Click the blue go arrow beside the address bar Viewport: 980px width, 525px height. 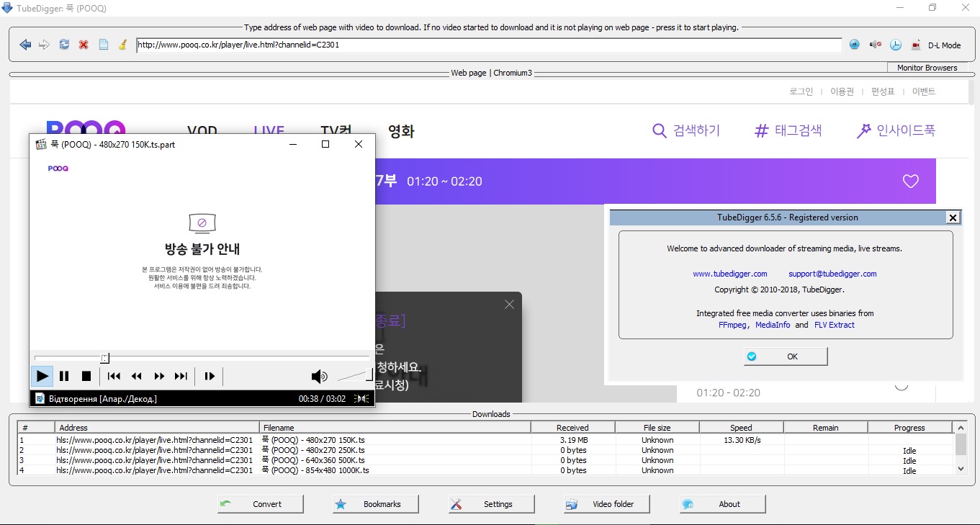[855, 45]
